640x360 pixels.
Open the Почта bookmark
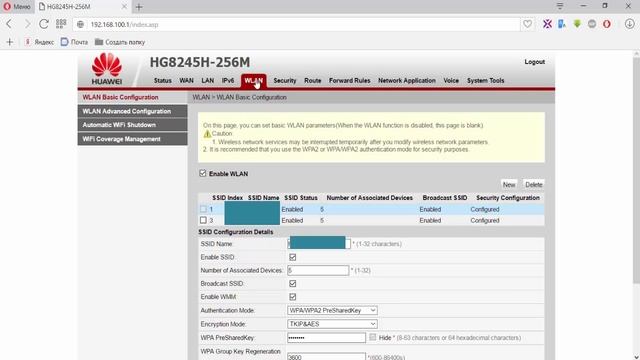coord(74,42)
